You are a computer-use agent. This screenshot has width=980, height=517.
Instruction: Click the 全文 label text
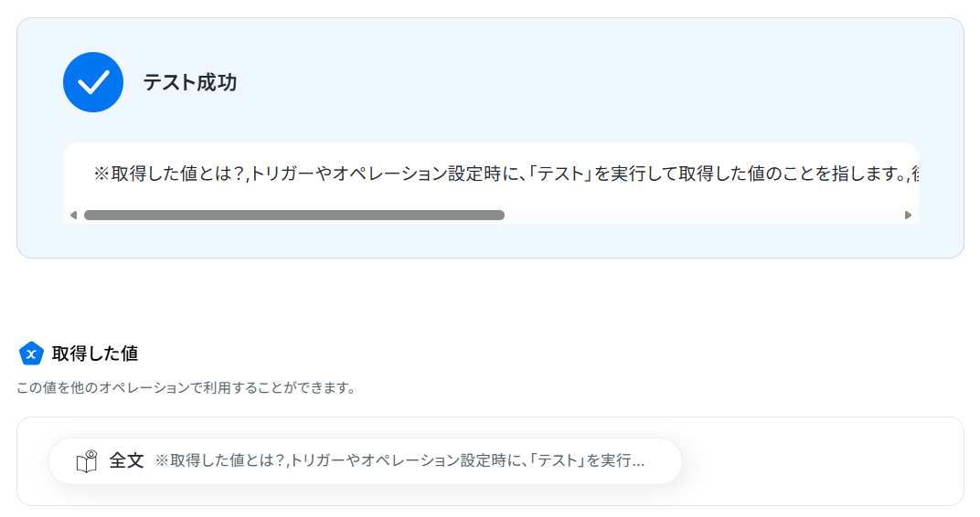126,460
